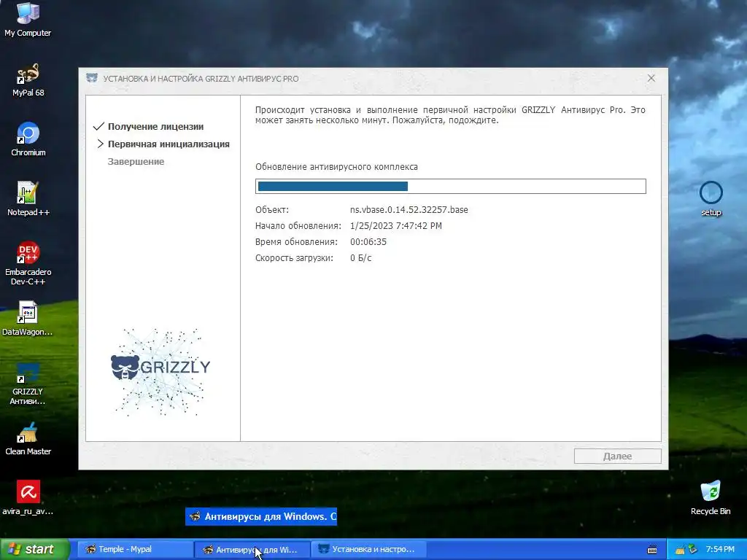Switch to Антивирусы для Wi... taskbar button
747x560 pixels.
(x=252, y=549)
